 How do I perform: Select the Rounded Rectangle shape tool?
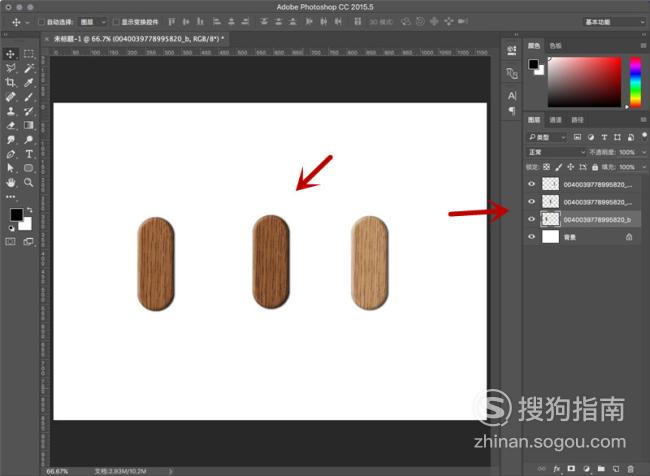pos(29,168)
